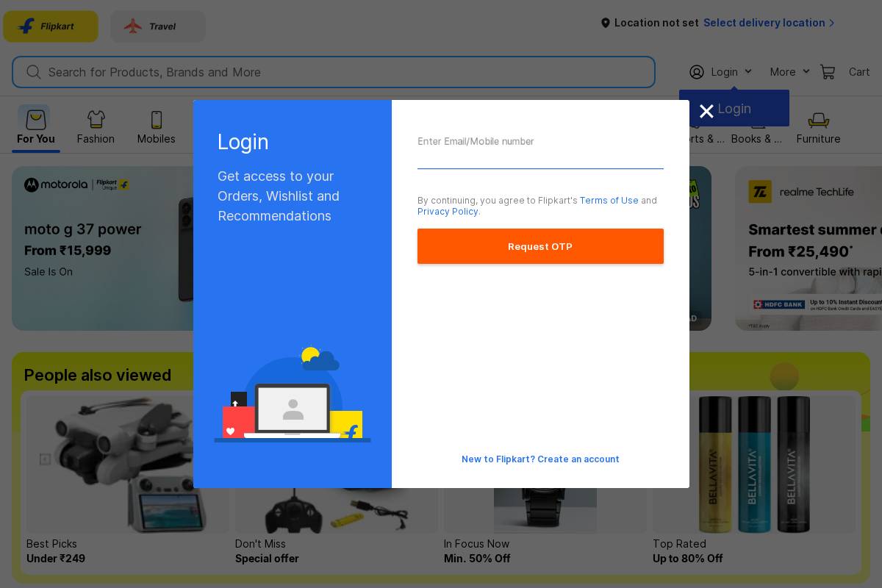Click the location pin icon
The height and width of the screenshot is (588, 882).
[x=606, y=23]
